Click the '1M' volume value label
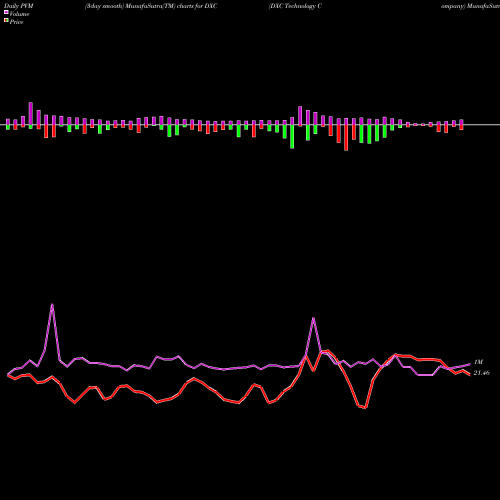The image size is (500, 500). 478,362
